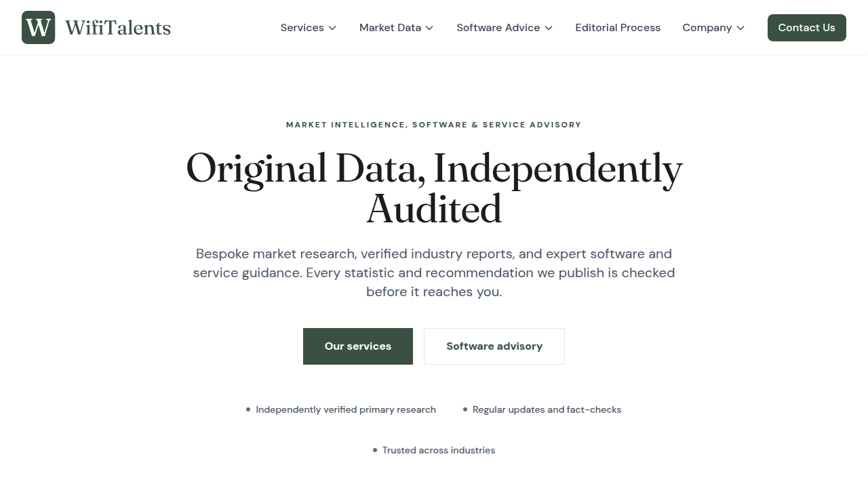The height and width of the screenshot is (488, 868).
Task: Expand the Software Advice chevron arrow
Action: point(549,28)
